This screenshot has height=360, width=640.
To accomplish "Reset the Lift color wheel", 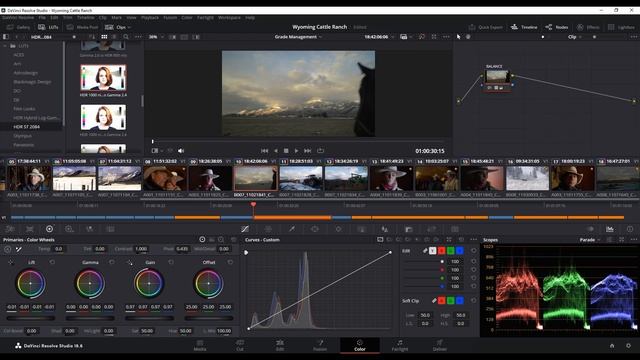I will coord(52,262).
